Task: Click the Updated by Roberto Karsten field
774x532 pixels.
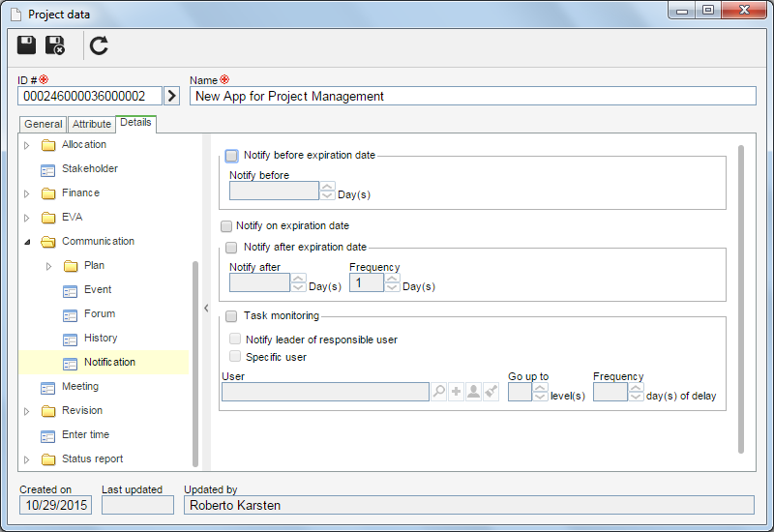Action: tap(469, 505)
